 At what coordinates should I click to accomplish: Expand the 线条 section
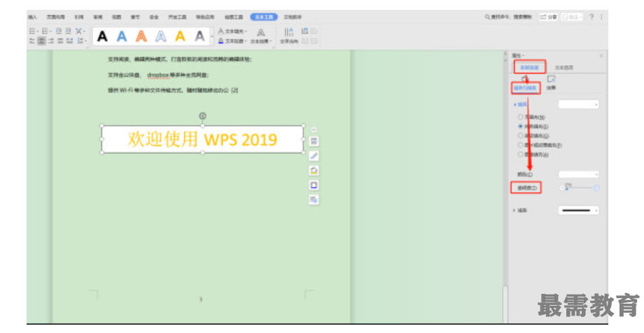tap(514, 211)
